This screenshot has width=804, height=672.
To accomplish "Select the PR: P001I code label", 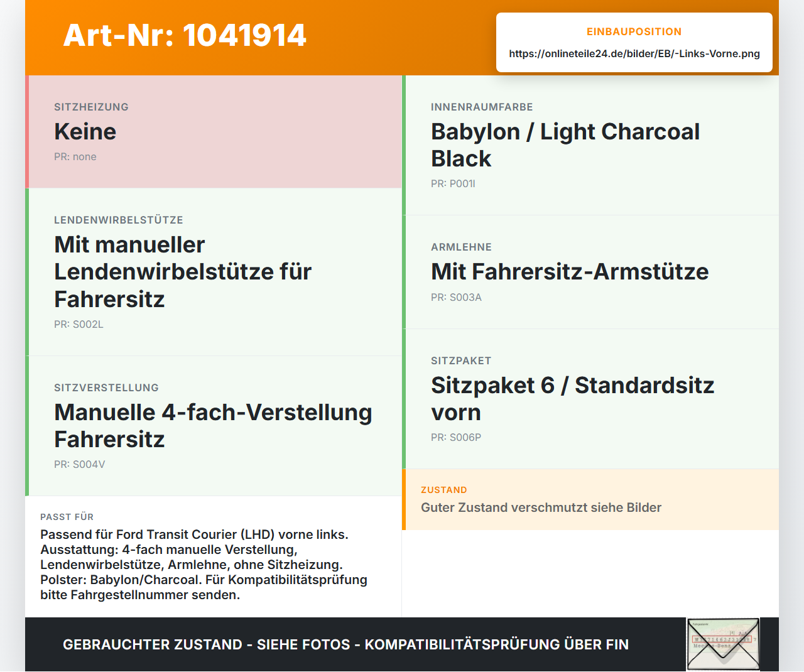I will click(453, 184).
